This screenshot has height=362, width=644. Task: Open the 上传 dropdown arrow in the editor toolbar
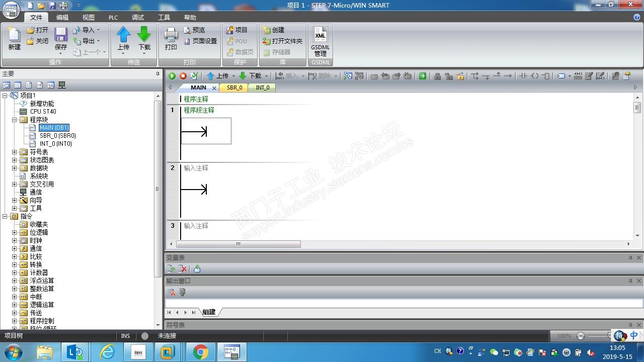[x=233, y=76]
